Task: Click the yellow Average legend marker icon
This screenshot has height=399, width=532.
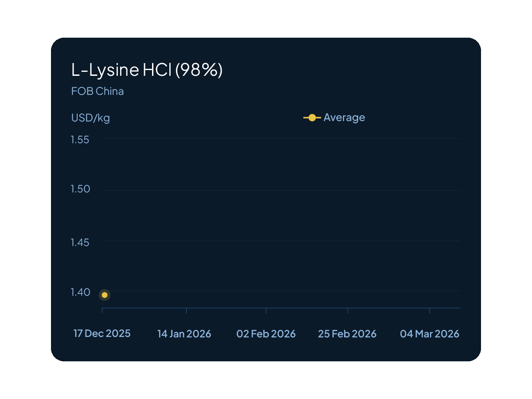Action: [x=312, y=117]
